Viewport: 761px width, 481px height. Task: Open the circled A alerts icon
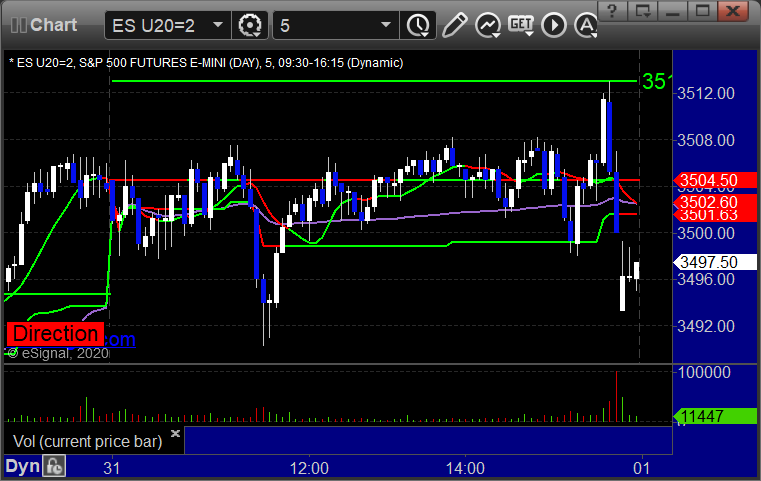tap(586, 25)
